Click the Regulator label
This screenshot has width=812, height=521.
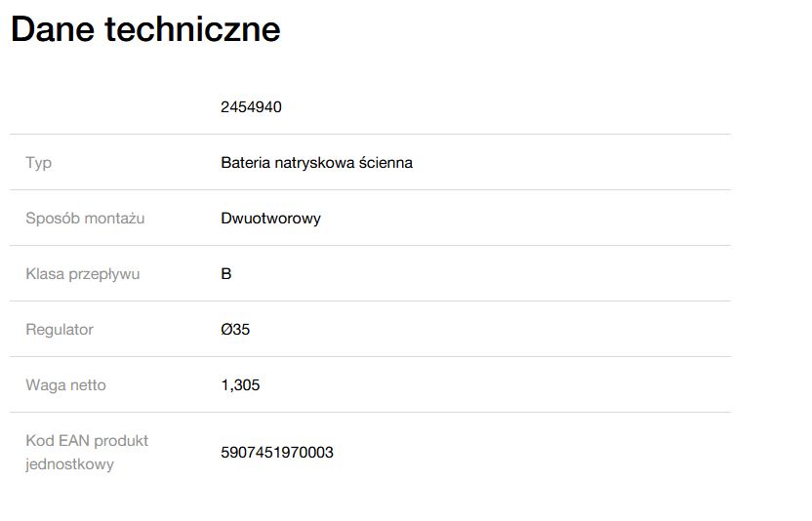pos(60,330)
